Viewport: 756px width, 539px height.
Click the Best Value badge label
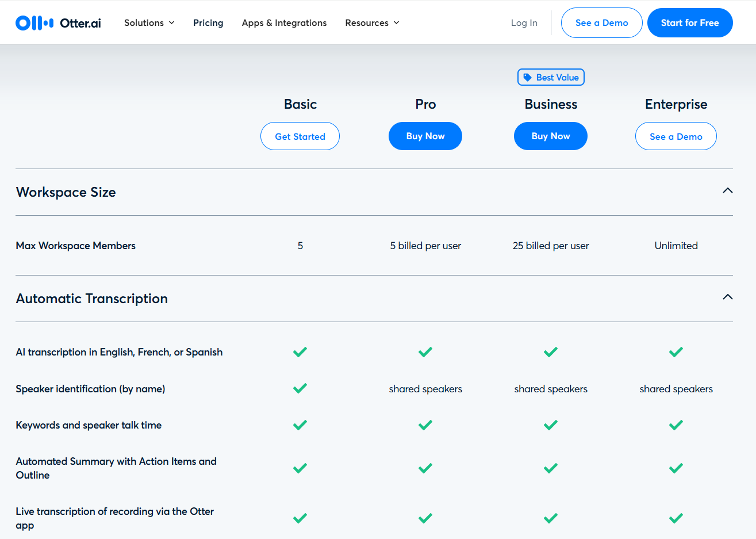(x=551, y=78)
